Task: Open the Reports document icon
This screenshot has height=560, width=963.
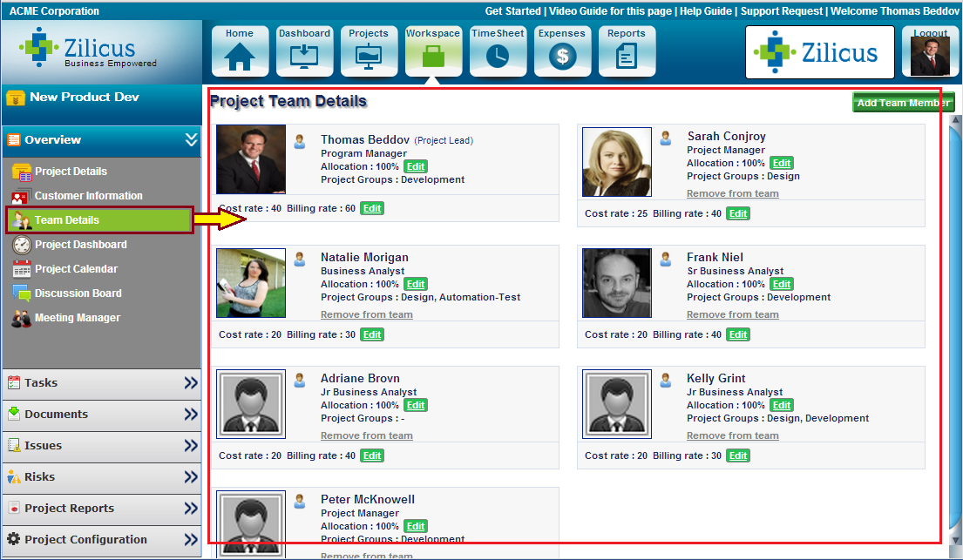Action: point(627,57)
